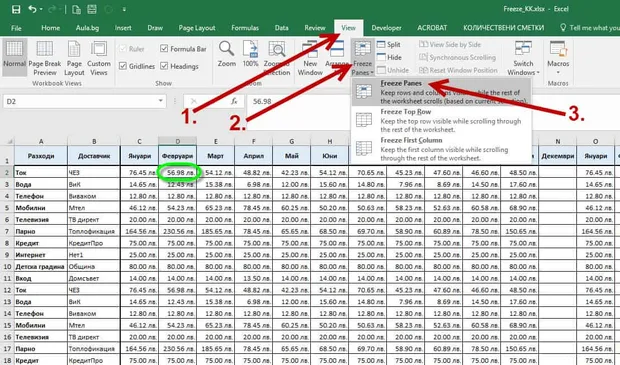The height and width of the screenshot is (365, 620).
Task: Open a New Window
Action: point(310,57)
